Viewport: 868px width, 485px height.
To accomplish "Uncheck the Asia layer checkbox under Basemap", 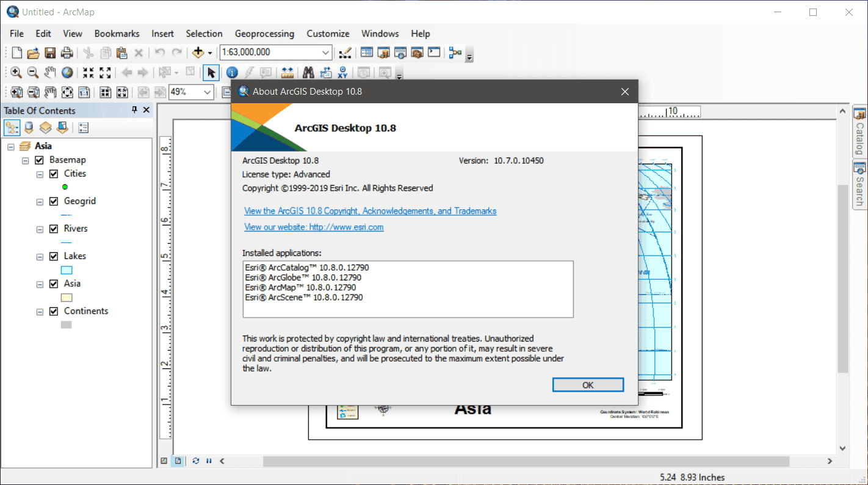I will pyautogui.click(x=54, y=284).
